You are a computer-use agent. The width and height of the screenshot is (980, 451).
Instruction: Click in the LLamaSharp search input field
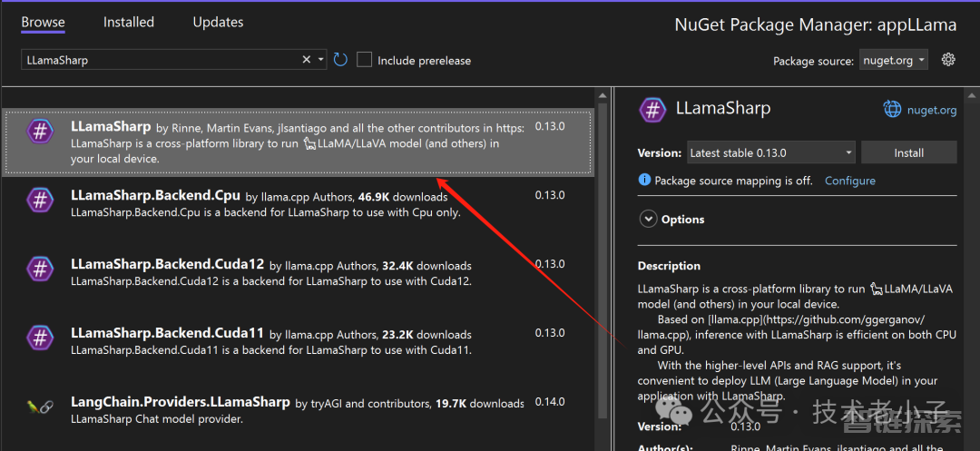159,60
